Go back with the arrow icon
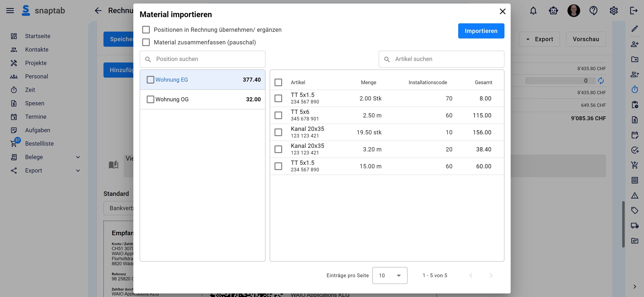Image resolution: width=644 pixels, height=297 pixels. tap(98, 11)
